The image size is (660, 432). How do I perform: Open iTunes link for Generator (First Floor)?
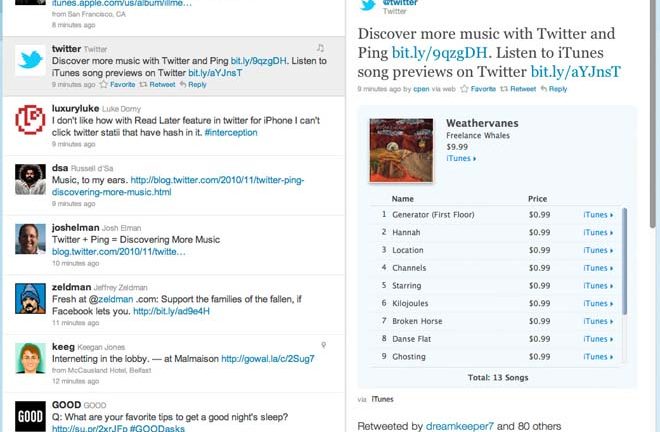(598, 215)
